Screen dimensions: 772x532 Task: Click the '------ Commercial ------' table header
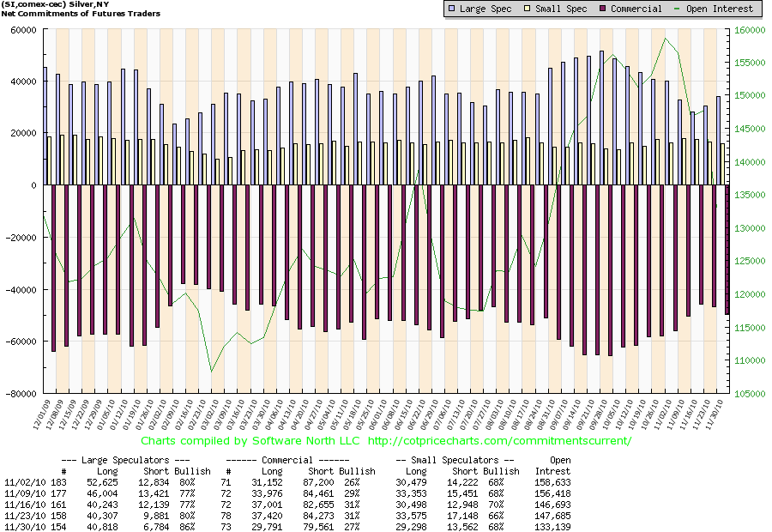coord(287,460)
